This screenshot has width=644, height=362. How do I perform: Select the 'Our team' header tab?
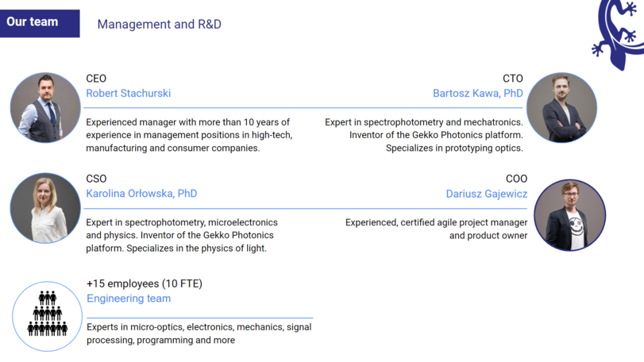(x=40, y=23)
